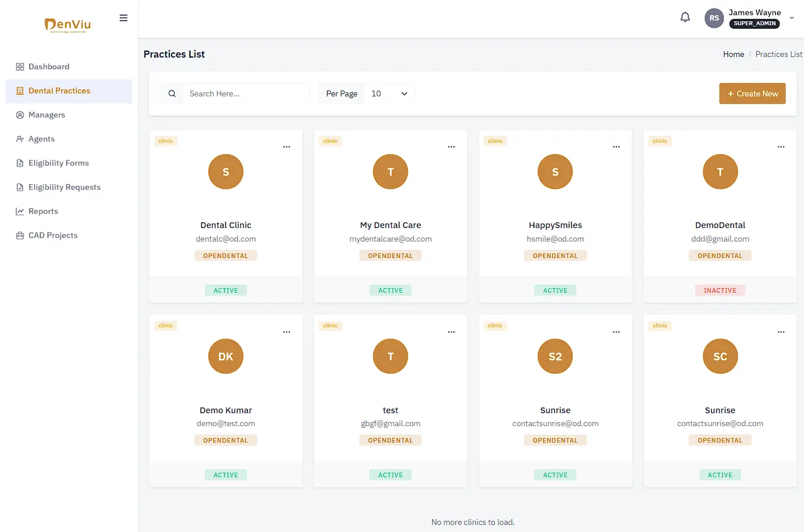
Task: Expand the Per Page dropdown
Action: coord(389,93)
